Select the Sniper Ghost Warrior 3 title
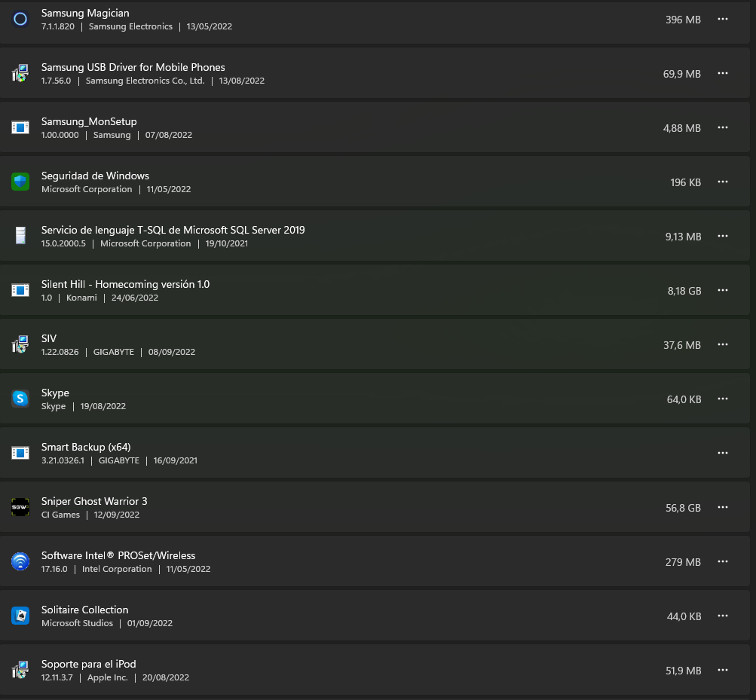The width and height of the screenshot is (756, 700). point(94,501)
